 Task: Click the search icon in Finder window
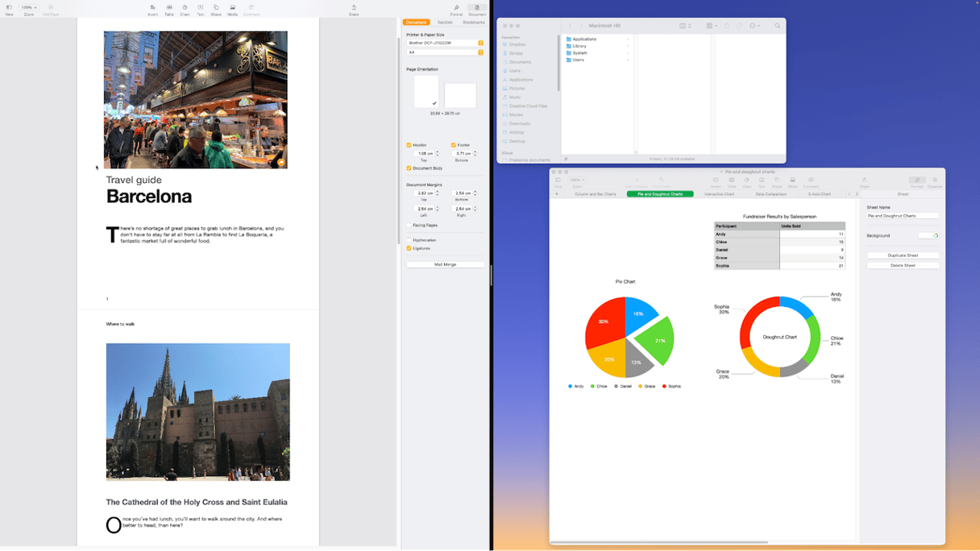tap(777, 26)
